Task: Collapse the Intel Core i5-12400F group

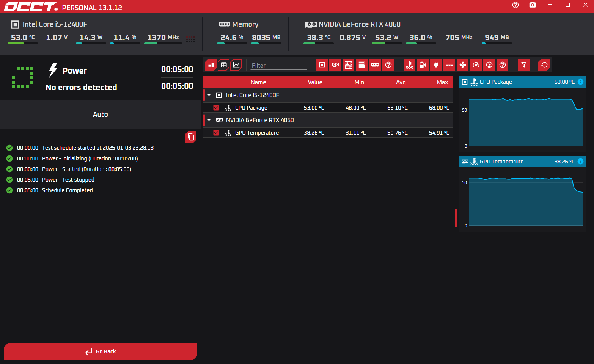Action: (209, 95)
